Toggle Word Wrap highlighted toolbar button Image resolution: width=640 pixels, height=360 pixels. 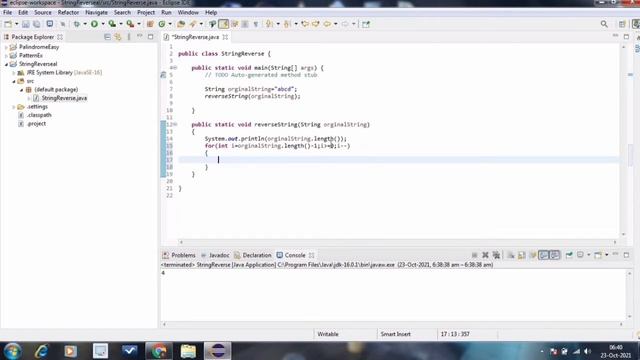(223, 24)
